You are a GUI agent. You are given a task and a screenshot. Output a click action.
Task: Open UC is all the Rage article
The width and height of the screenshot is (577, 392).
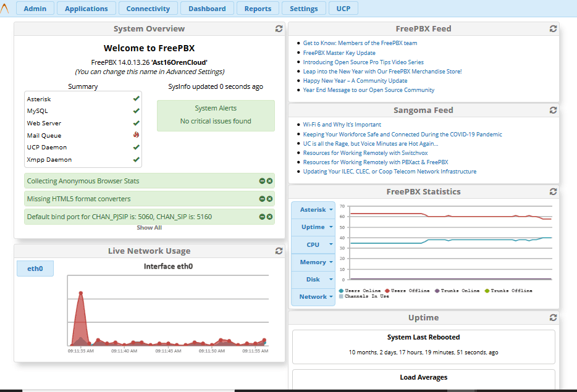(x=371, y=144)
